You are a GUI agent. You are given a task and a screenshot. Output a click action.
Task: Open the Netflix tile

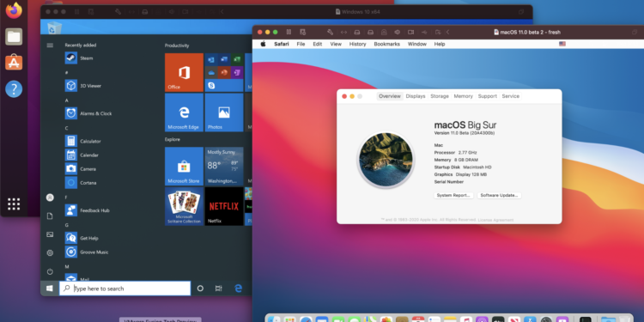pos(224,206)
